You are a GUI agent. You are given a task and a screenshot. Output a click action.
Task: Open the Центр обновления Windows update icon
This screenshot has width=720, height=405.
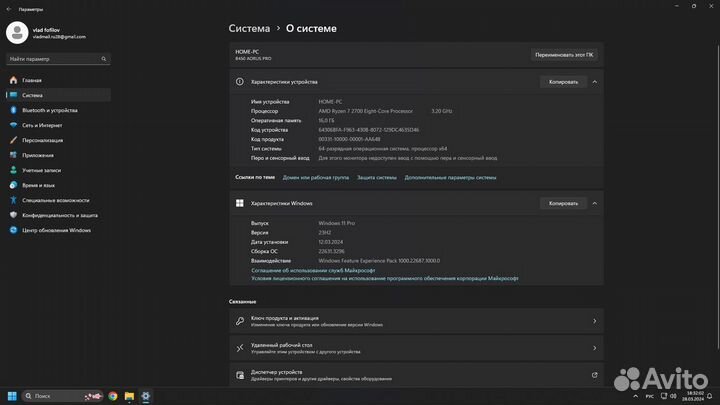point(13,230)
